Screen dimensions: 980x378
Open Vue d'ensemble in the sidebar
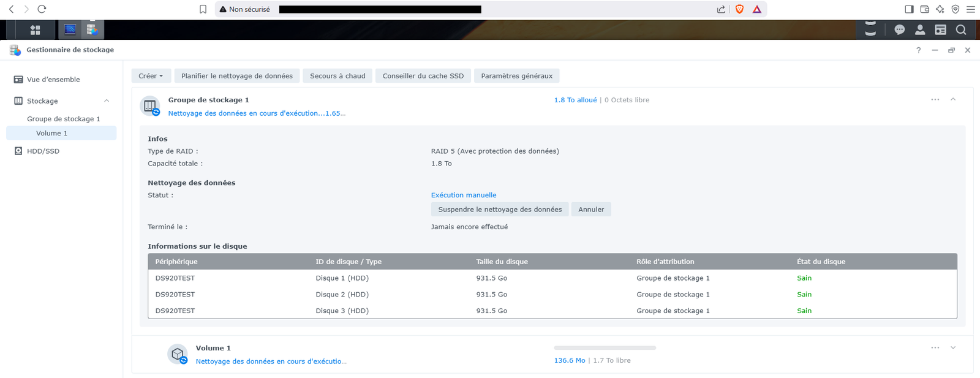point(61,80)
